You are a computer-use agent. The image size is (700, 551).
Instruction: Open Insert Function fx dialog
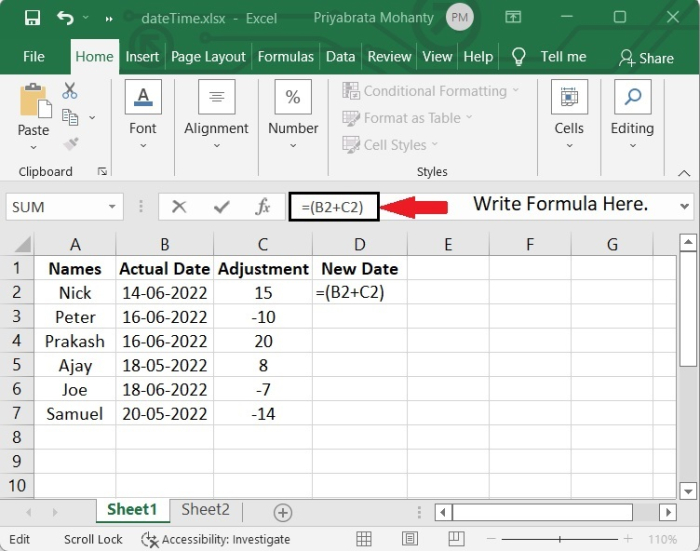pyautogui.click(x=263, y=207)
